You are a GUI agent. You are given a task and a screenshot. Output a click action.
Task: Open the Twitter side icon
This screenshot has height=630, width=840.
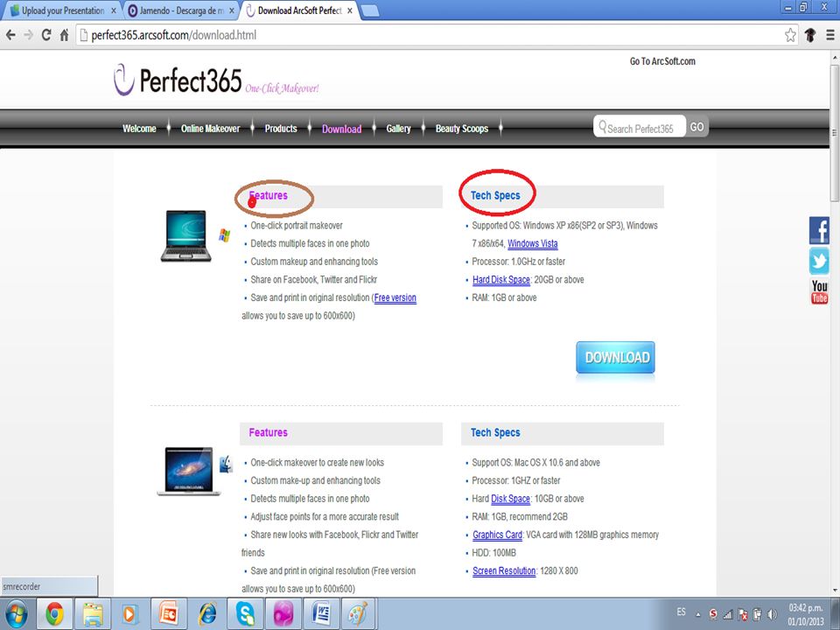point(819,262)
